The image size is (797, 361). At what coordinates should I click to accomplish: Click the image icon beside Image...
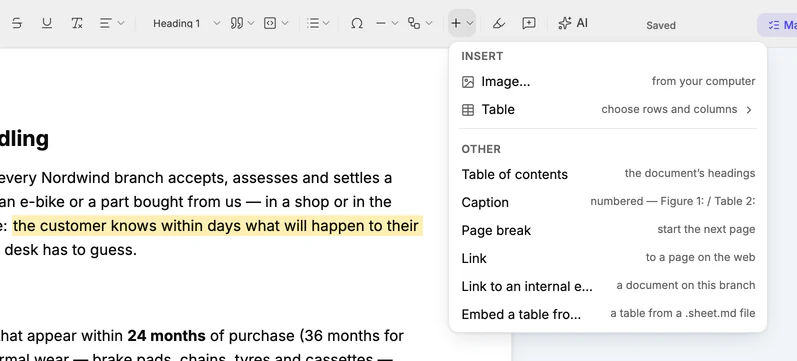(x=468, y=82)
